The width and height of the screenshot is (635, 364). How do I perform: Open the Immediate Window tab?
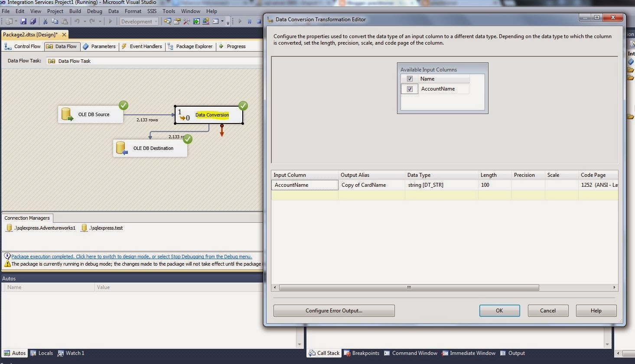[x=469, y=353]
